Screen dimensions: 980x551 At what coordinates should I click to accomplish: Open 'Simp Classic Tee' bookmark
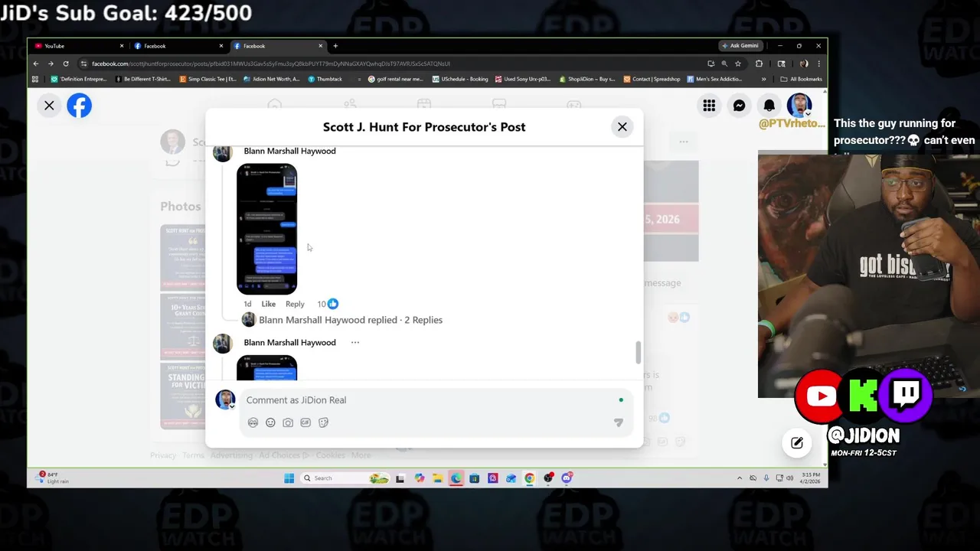pyautogui.click(x=207, y=79)
